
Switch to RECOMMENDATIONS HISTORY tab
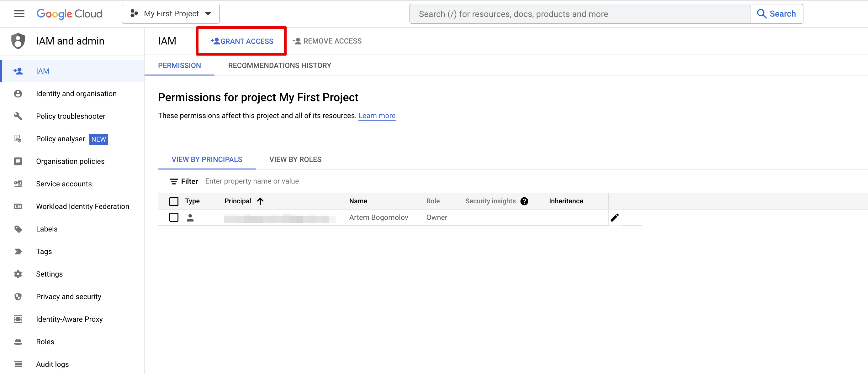[280, 66]
